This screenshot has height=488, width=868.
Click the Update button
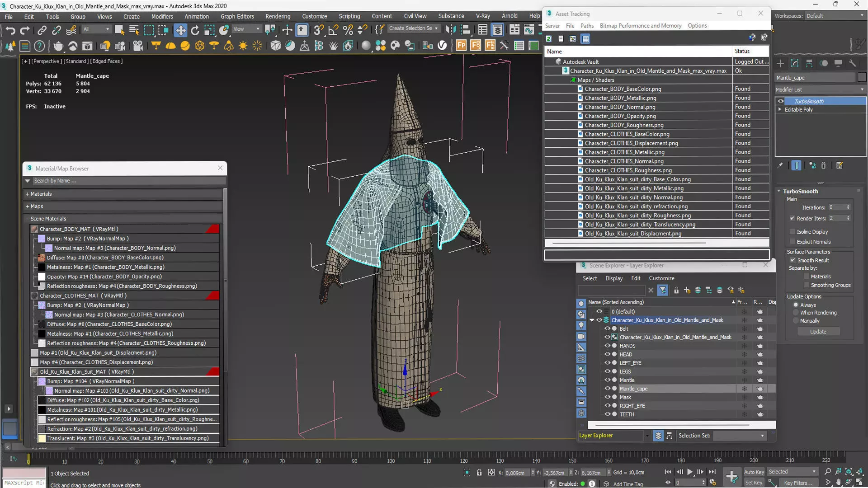[818, 332]
